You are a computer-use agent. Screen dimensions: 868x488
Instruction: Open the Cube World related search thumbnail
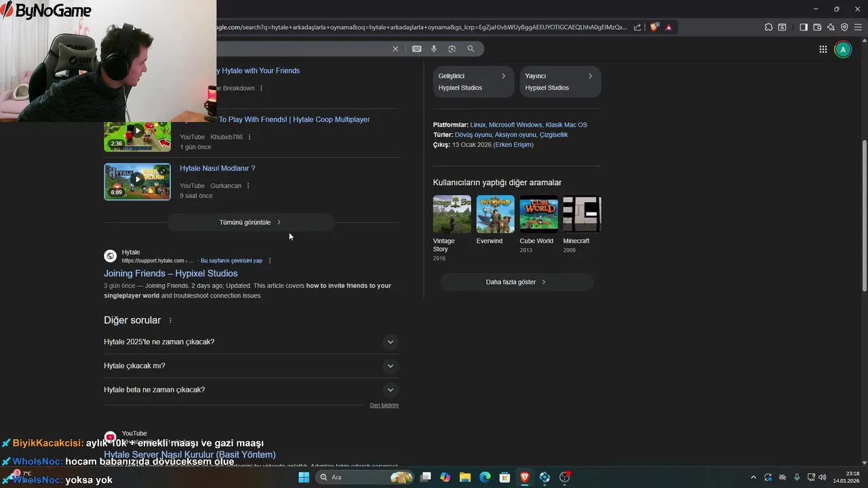pyautogui.click(x=538, y=214)
